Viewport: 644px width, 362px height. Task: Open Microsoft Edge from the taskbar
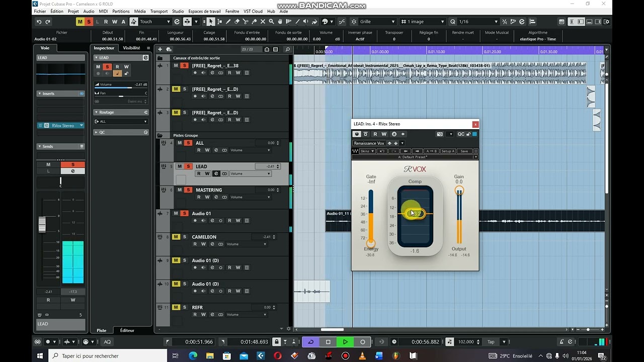pyautogui.click(x=193, y=356)
